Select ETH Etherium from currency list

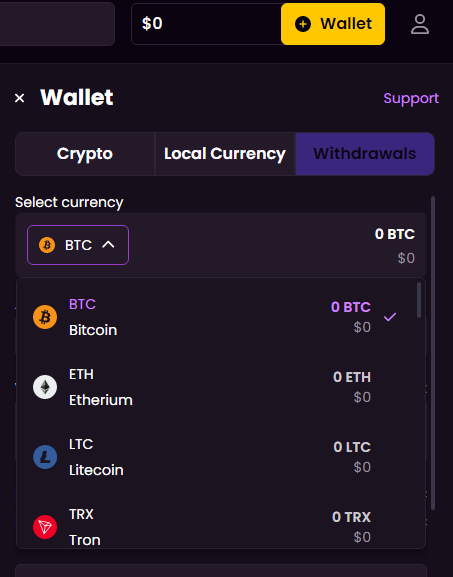[x=221, y=387]
